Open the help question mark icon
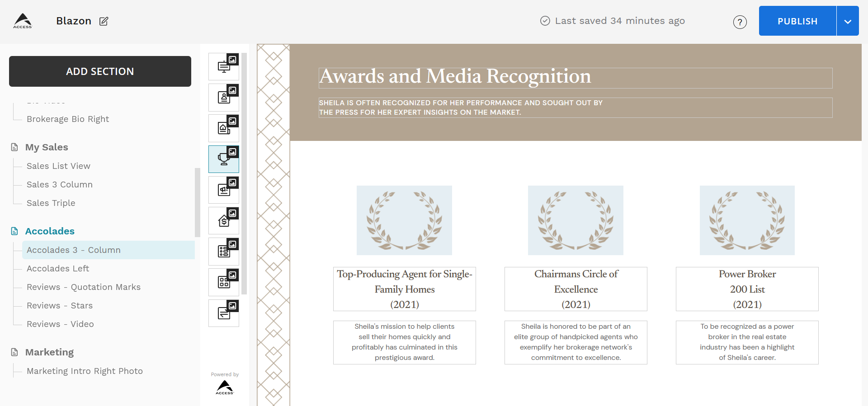 [740, 22]
